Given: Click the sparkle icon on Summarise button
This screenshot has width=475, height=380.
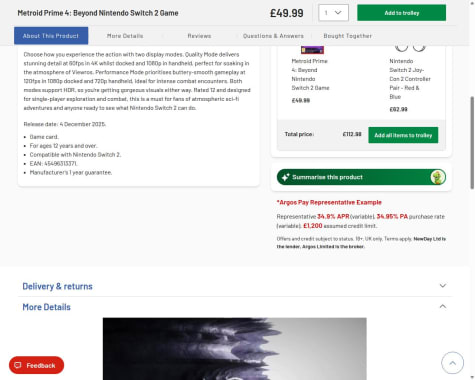Looking at the screenshot, I should (285, 177).
